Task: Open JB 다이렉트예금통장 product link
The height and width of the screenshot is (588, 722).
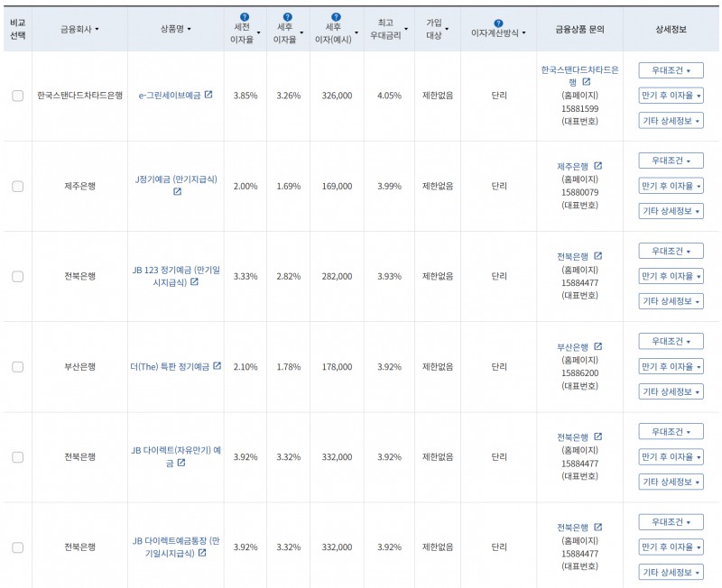Action: (176, 547)
